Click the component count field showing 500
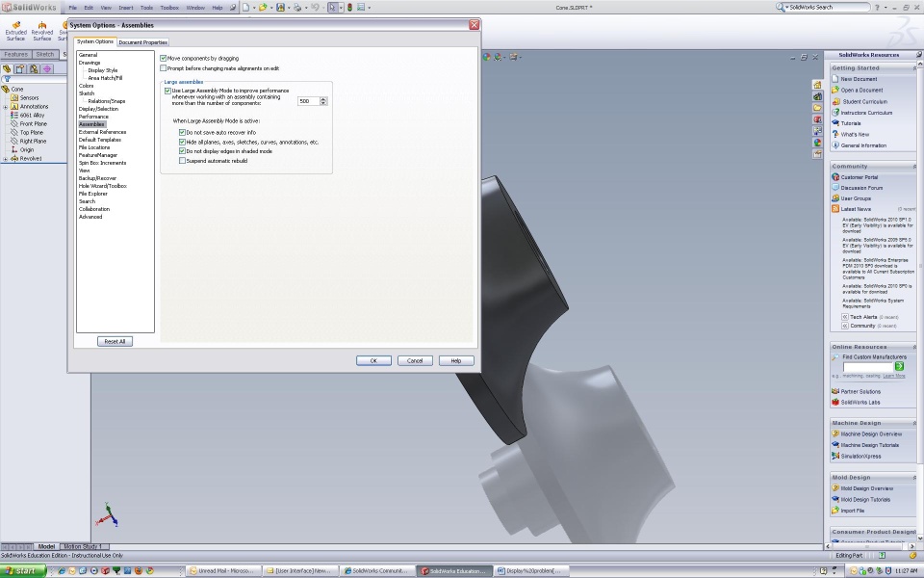 click(x=308, y=101)
